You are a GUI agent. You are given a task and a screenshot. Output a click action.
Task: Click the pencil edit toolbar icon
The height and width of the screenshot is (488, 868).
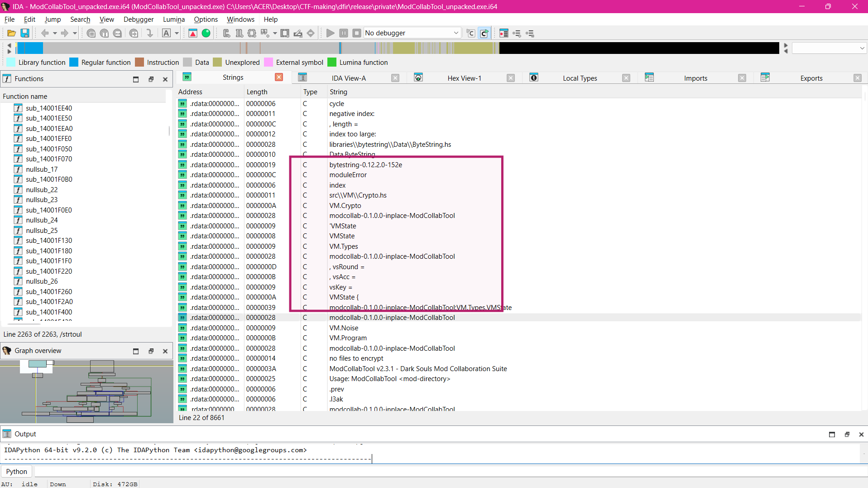[x=298, y=33]
